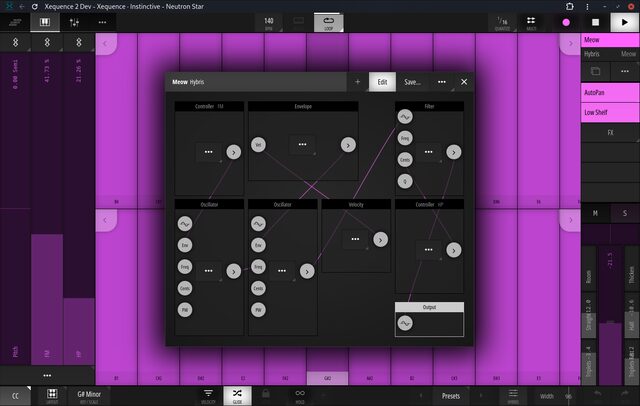The width and height of the screenshot is (640, 406).
Task: Start playback with the play button
Action: point(624,22)
